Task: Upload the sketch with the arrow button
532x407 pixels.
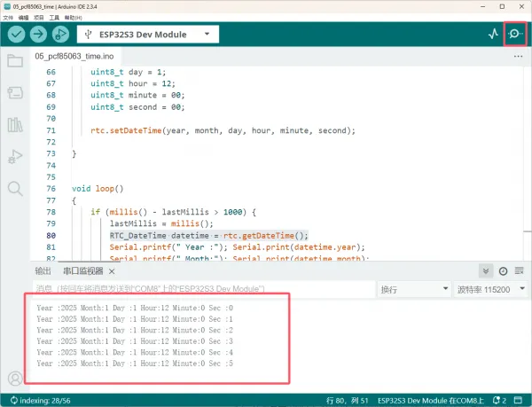Action: pos(38,34)
